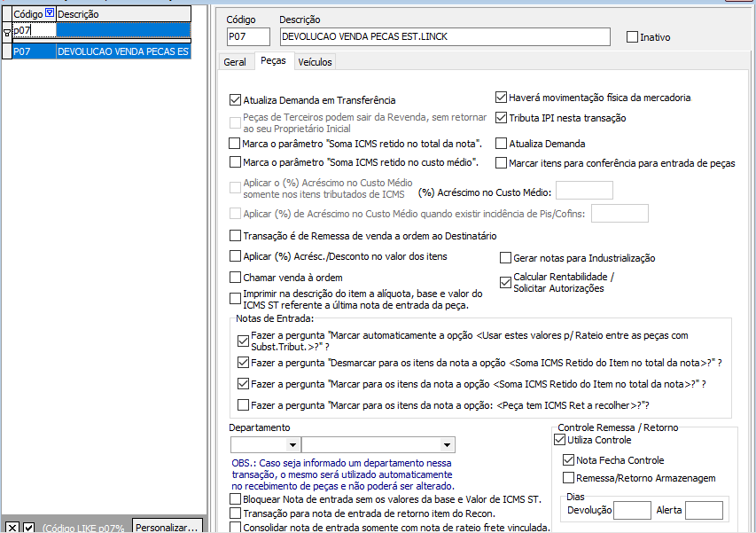Screen dimensions: 756x533
Task: Check Gerar notas para Industrialização
Action: 505,258
